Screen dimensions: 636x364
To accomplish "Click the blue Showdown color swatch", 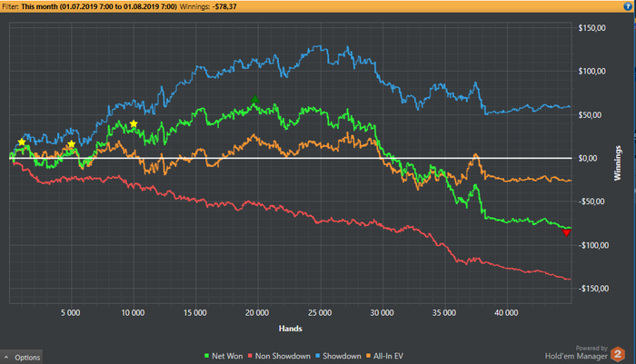I will (x=318, y=356).
